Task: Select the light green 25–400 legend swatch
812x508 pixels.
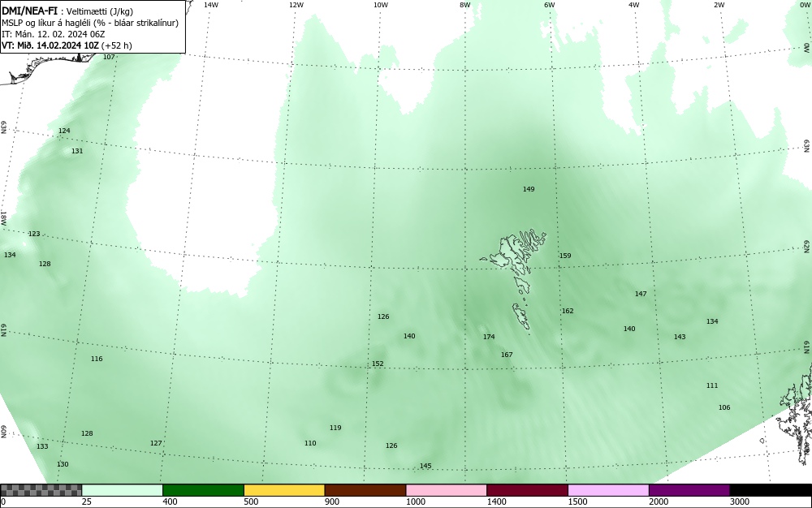Action: [123, 490]
